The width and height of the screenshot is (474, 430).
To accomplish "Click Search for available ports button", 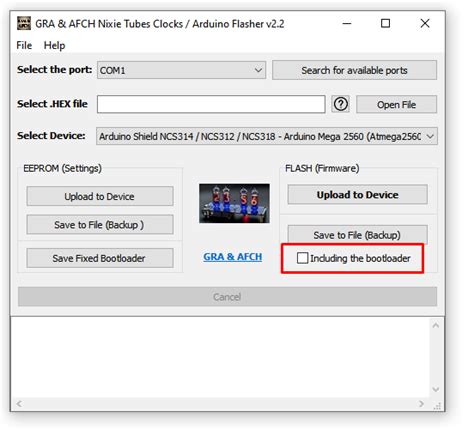I will [x=354, y=70].
